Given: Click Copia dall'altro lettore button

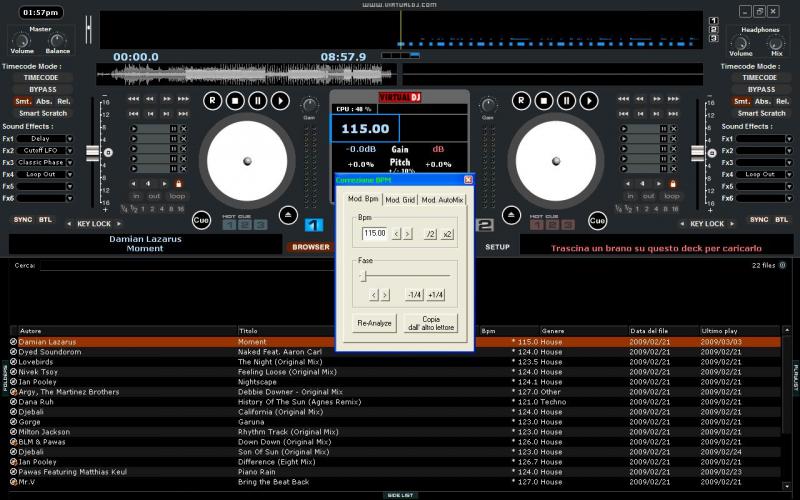Looking at the screenshot, I should (x=431, y=323).
